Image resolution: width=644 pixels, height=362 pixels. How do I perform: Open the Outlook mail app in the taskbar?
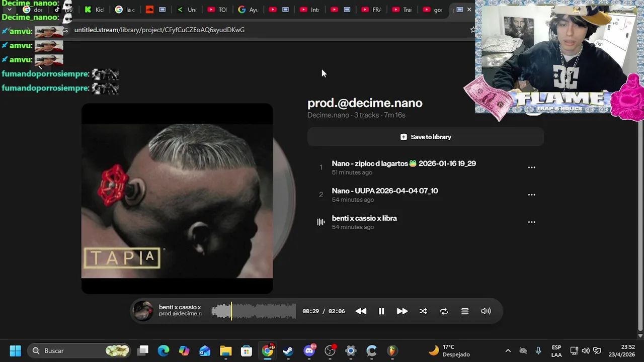pyautogui.click(x=205, y=350)
